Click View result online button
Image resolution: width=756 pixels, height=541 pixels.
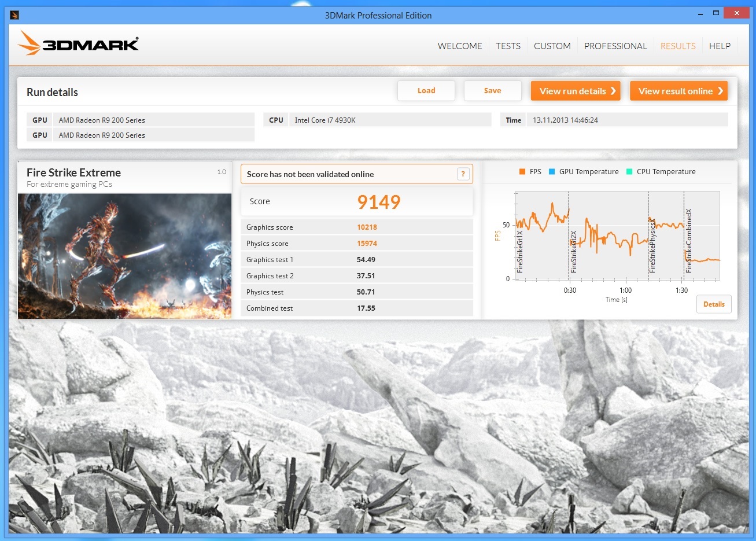(678, 91)
